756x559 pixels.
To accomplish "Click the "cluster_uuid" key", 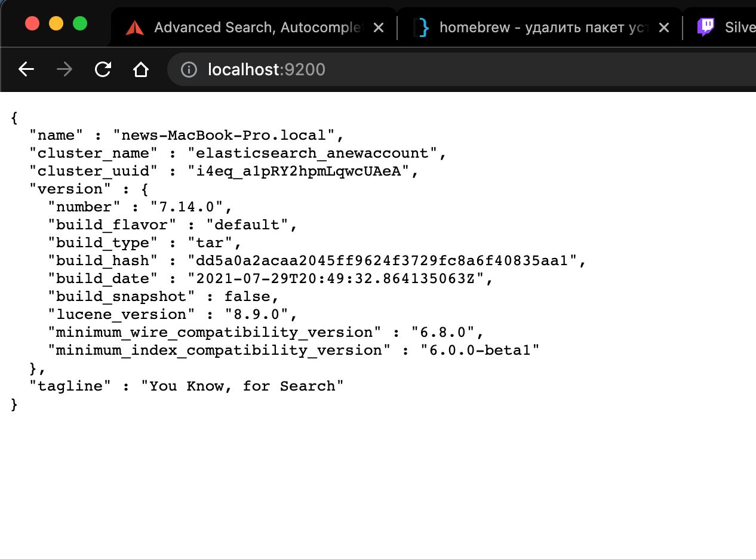I will coord(94,171).
